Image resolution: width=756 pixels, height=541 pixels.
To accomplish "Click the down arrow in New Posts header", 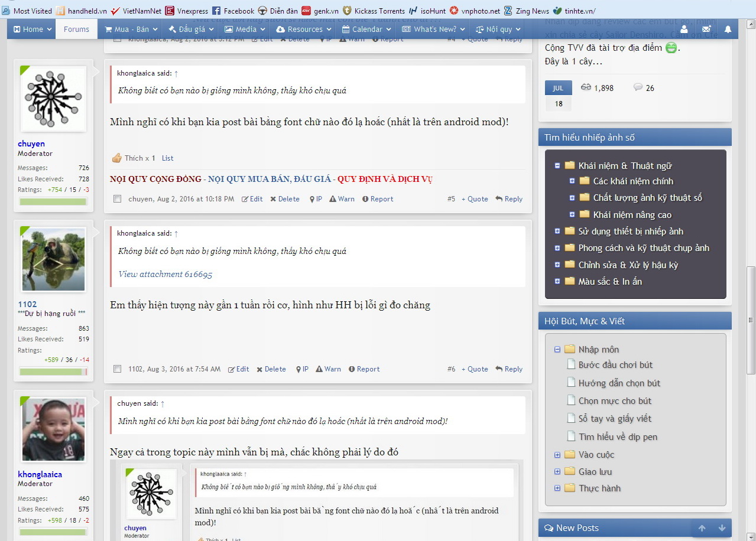I will coord(722,528).
